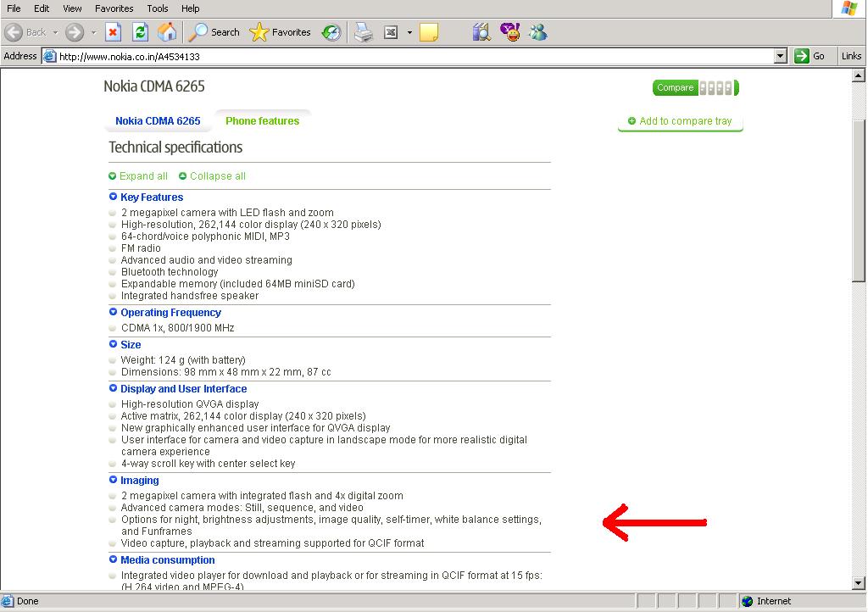Image resolution: width=868 pixels, height=612 pixels.
Task: Open the File menu
Action: 14,8
